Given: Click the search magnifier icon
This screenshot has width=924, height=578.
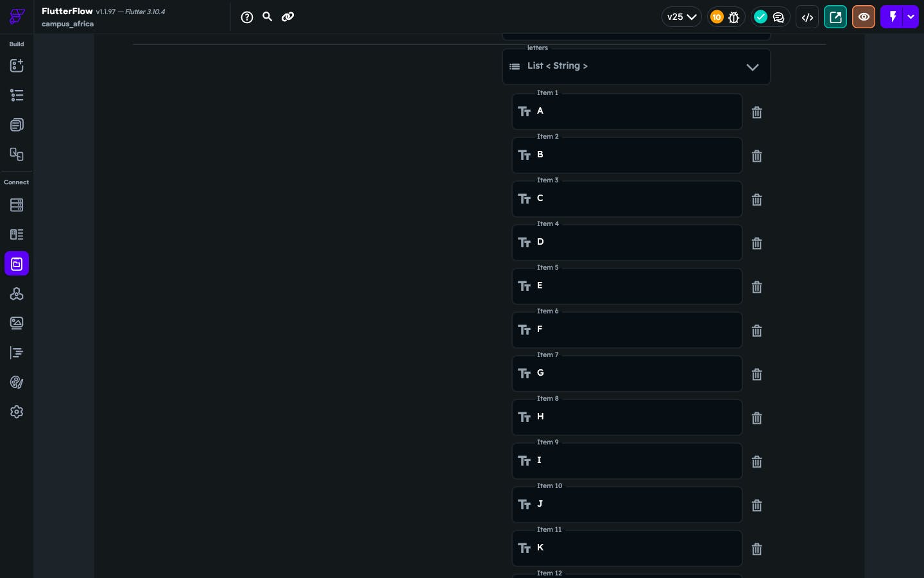Looking at the screenshot, I should [x=268, y=17].
